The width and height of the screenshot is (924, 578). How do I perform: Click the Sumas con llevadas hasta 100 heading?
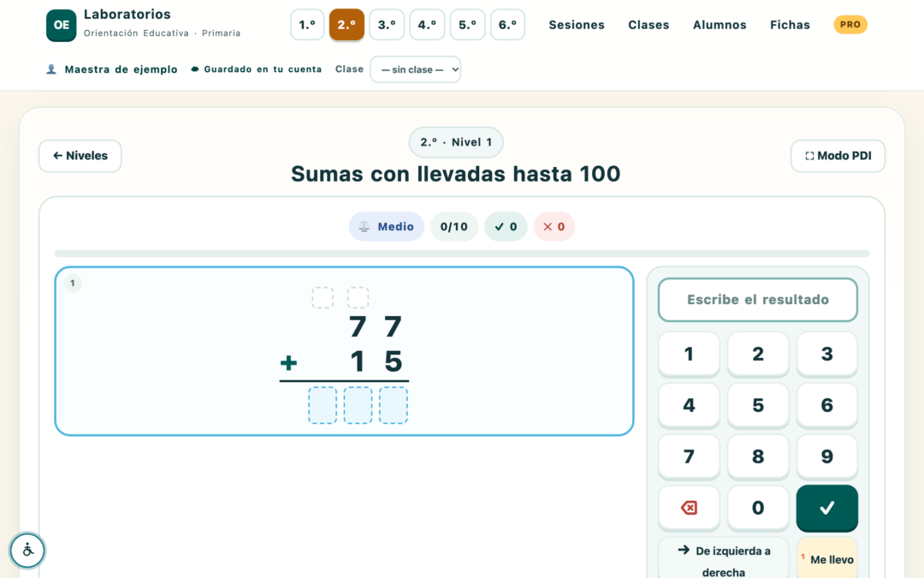tap(455, 174)
